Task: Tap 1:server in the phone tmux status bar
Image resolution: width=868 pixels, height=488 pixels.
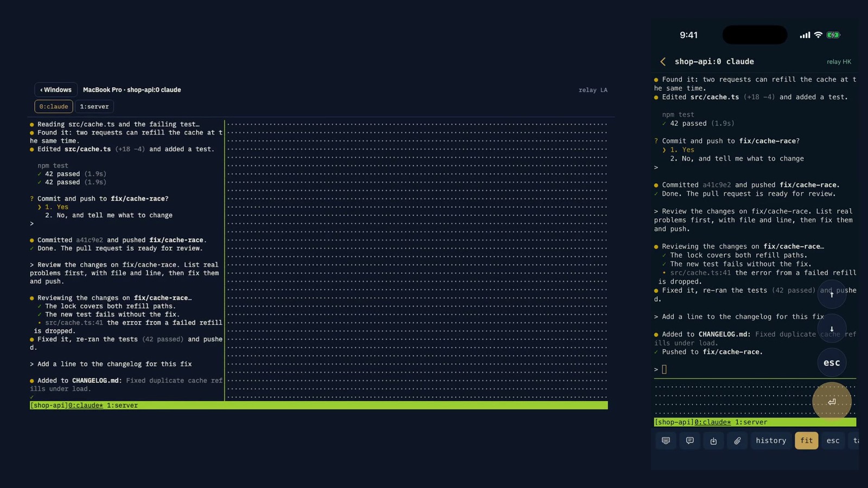Action: [x=751, y=422]
